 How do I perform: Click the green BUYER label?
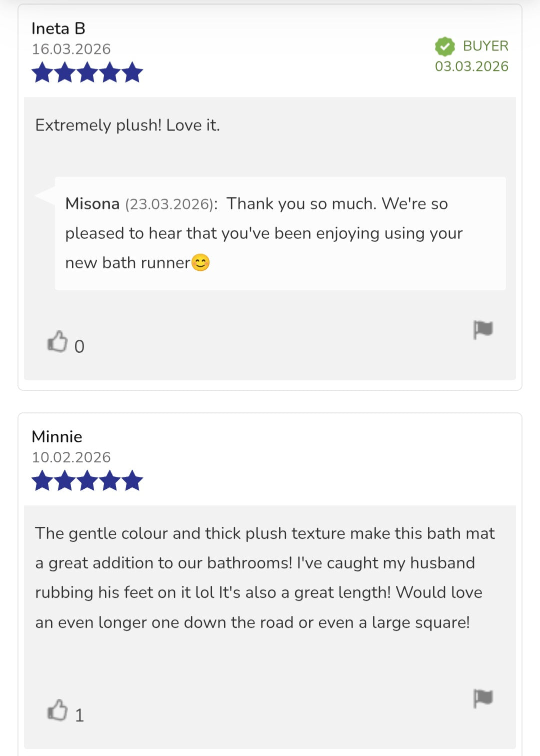(485, 46)
